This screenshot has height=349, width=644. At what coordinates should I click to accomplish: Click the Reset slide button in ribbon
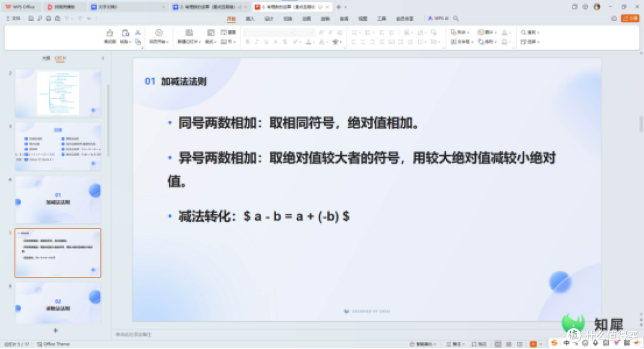[228, 32]
